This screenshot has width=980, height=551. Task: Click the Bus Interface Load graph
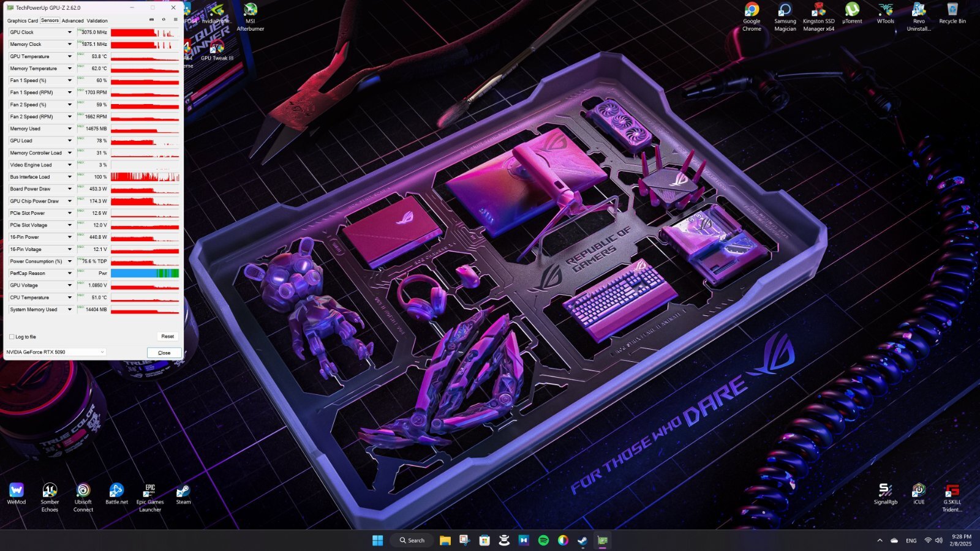click(145, 177)
